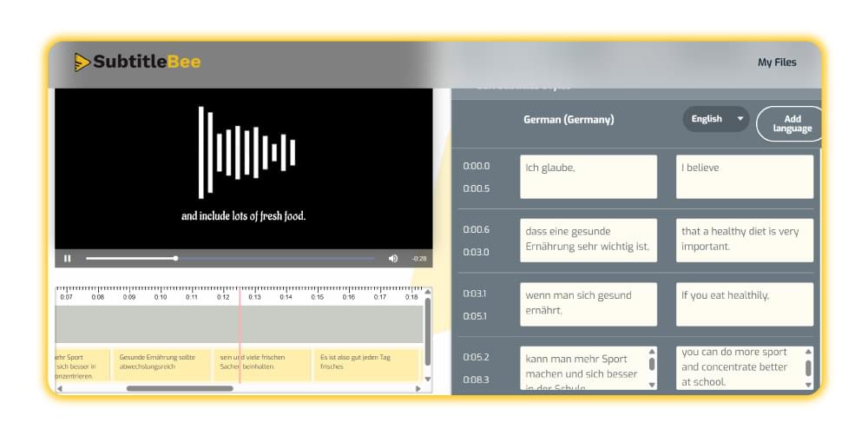Click the timeline horizontal scrollbar thumb
The height and width of the screenshot is (436, 868).
[180, 389]
